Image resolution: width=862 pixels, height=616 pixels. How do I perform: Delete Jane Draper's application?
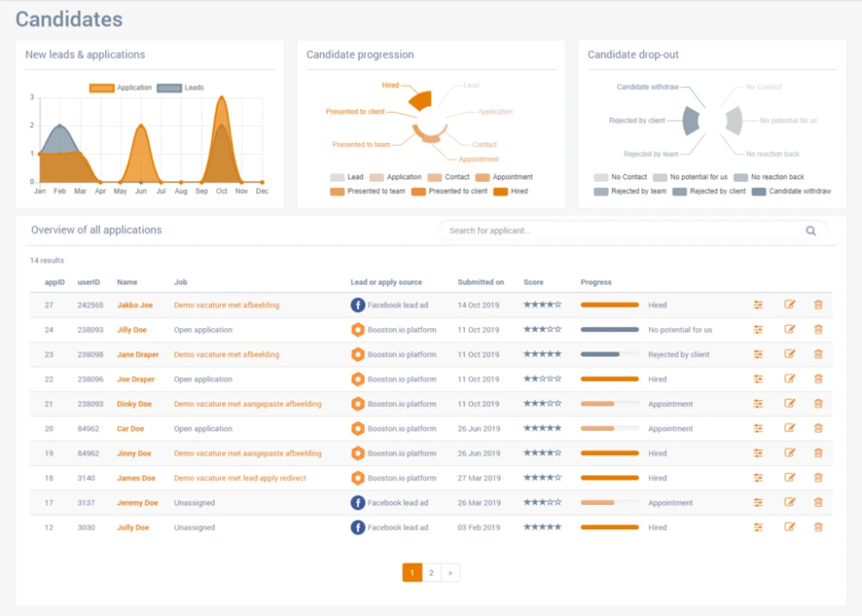pyautogui.click(x=818, y=354)
